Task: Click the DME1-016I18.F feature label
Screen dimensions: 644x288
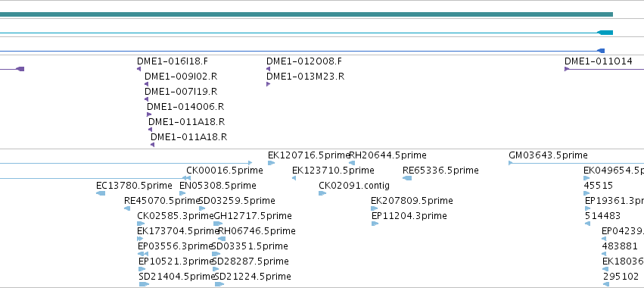Action: [173, 61]
